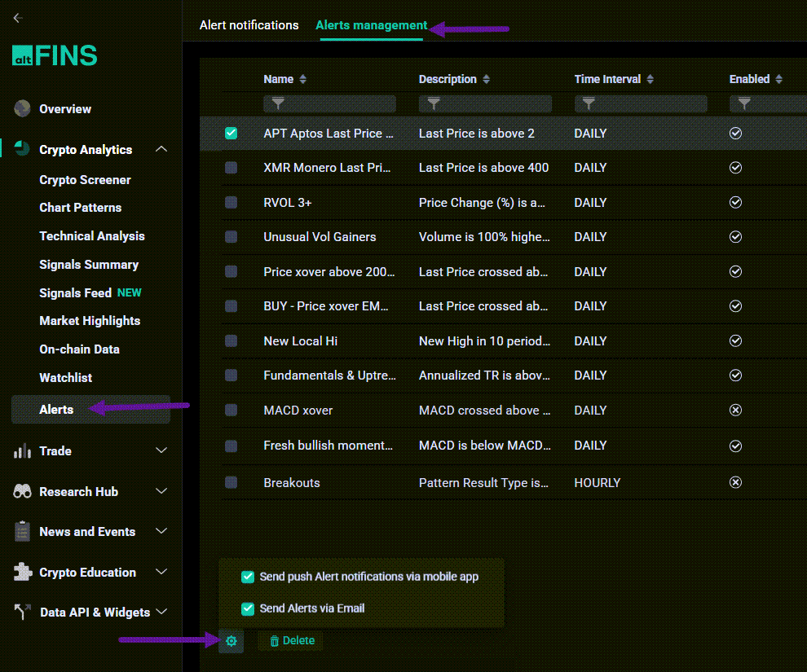The image size is (807, 672).
Task: Click the enabled checkmark icon for RVOL 3+
Action: [735, 202]
